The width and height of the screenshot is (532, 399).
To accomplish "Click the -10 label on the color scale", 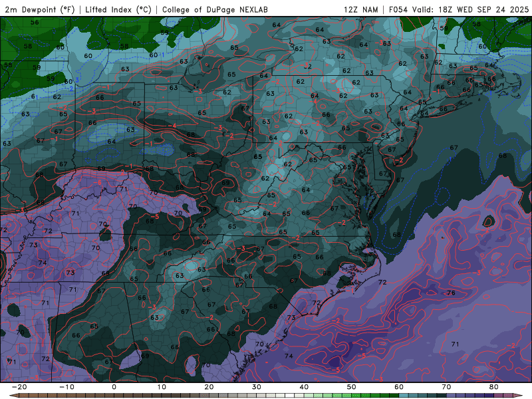I will (66, 387).
